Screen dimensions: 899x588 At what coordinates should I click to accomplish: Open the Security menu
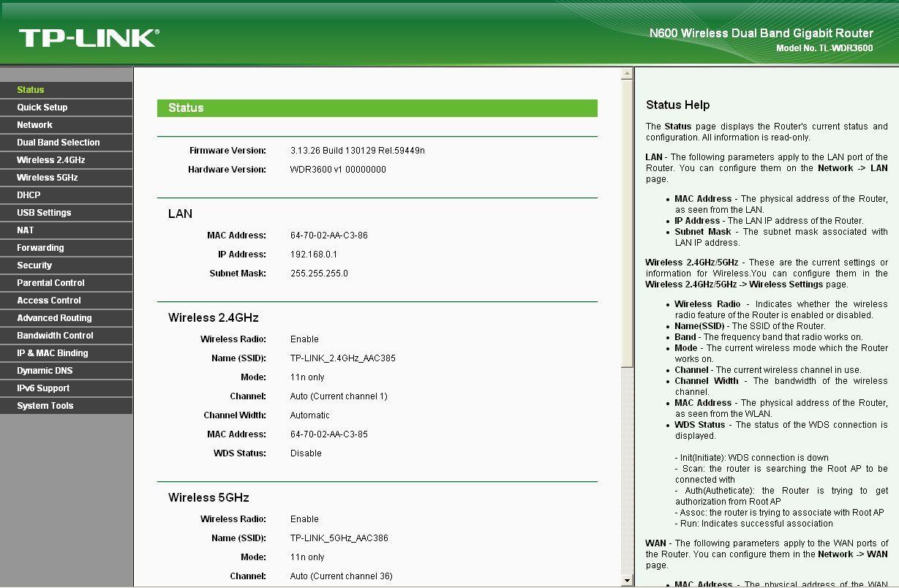(x=34, y=265)
